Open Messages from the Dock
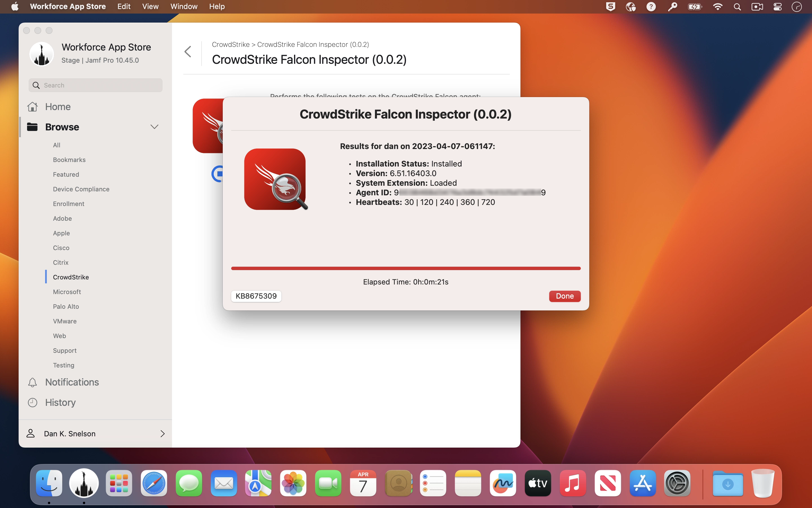This screenshot has width=812, height=508. coord(189,483)
